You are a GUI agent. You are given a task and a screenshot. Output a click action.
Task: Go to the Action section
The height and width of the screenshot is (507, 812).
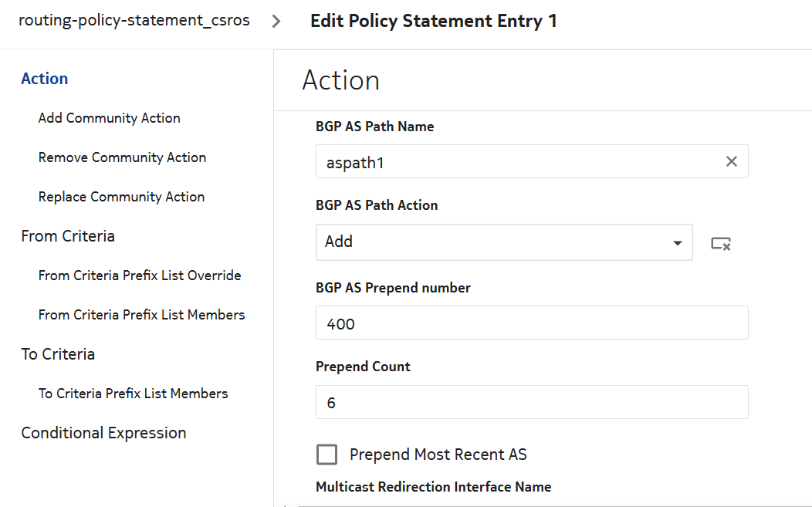(45, 79)
